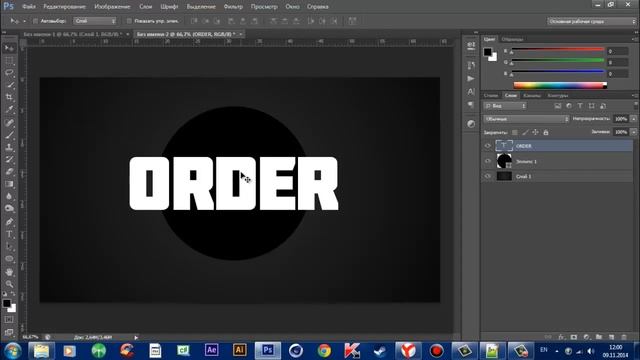Viewport: 640px width, 360px height.
Task: Filter layers by pixel layer icon
Action: (x=558, y=106)
